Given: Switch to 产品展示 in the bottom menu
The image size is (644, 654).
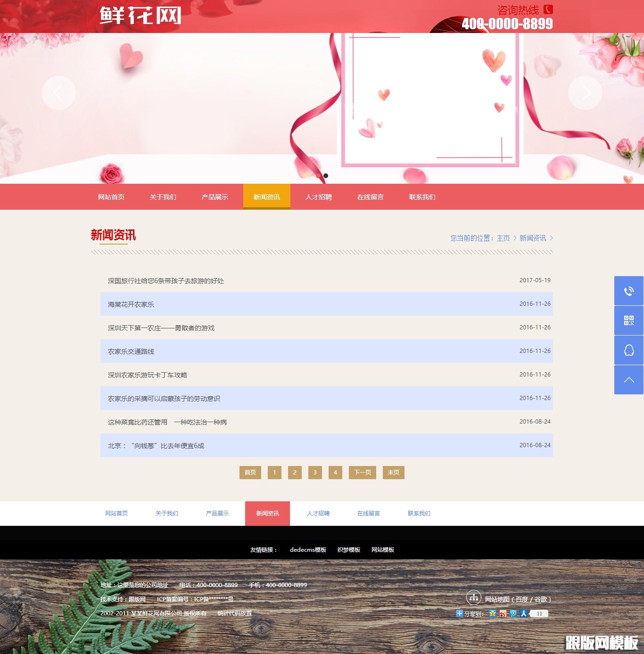Looking at the screenshot, I should click(x=217, y=513).
